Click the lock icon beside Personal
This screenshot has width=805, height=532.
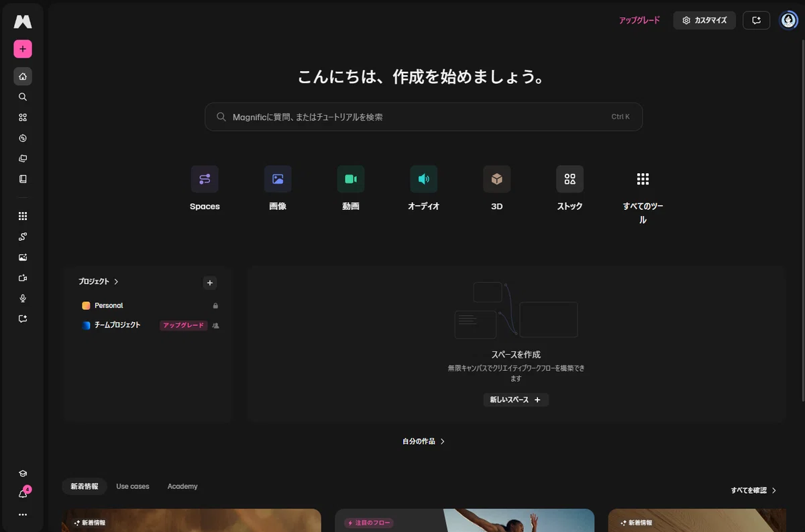pyautogui.click(x=215, y=306)
